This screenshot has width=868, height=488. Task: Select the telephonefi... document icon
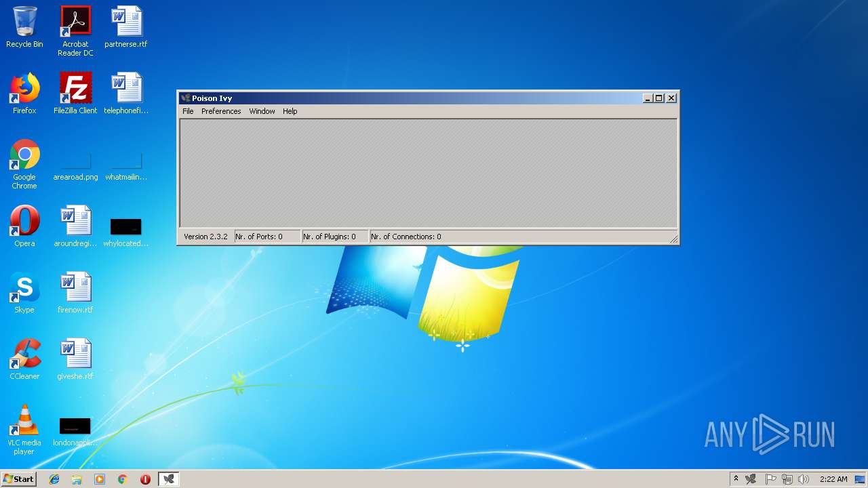[126, 94]
